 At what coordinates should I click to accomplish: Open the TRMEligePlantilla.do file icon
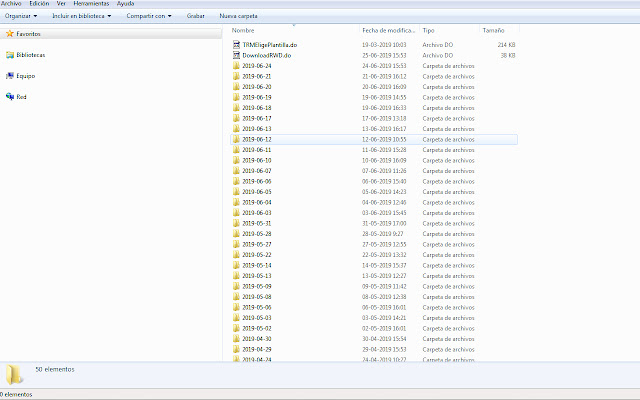(x=237, y=45)
